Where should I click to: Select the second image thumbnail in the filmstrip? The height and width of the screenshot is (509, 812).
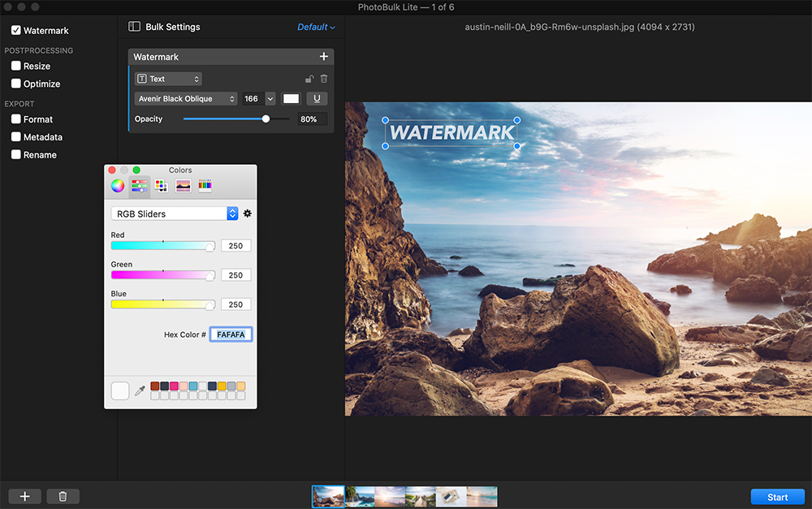[359, 496]
